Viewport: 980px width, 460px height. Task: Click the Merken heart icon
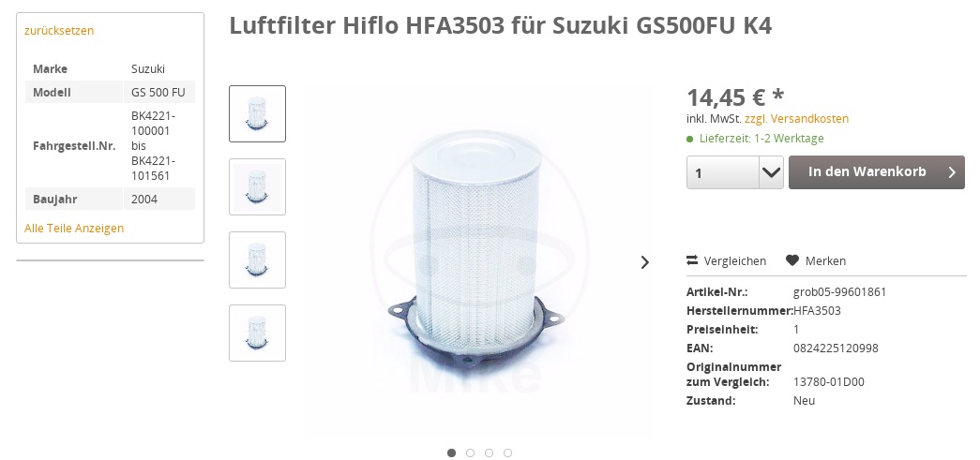(x=792, y=260)
